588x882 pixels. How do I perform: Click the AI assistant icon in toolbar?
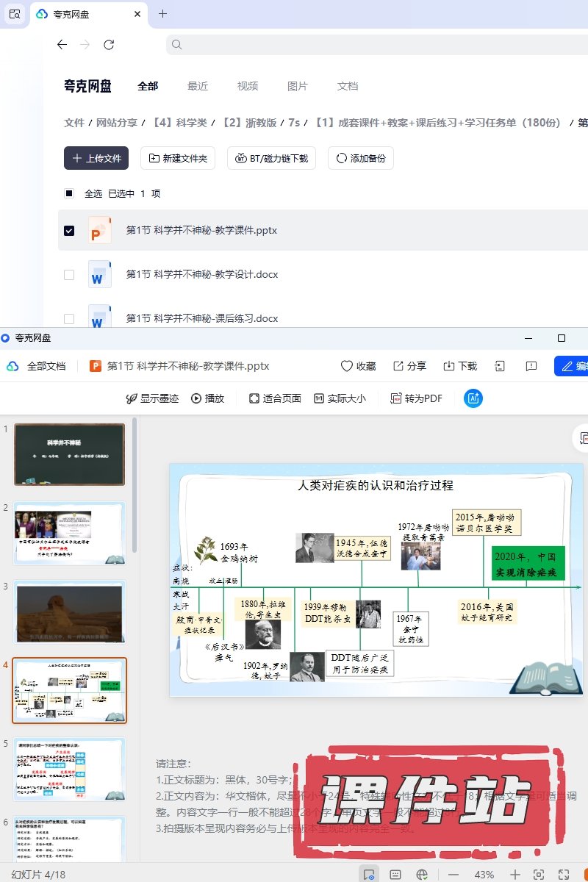(x=473, y=398)
